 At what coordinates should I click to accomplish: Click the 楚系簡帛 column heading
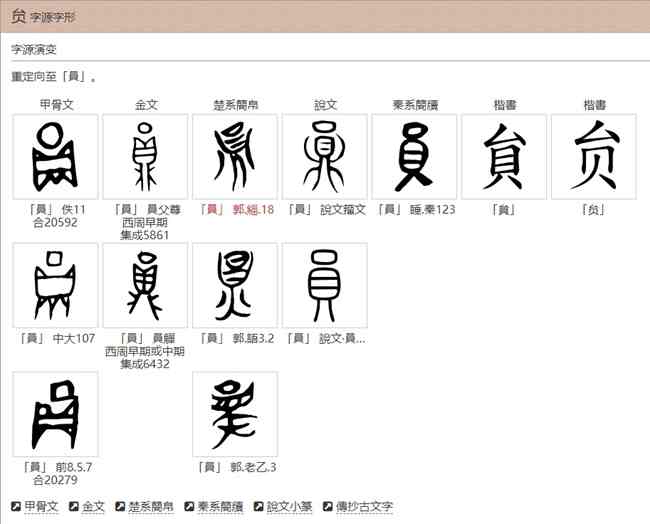(x=236, y=105)
